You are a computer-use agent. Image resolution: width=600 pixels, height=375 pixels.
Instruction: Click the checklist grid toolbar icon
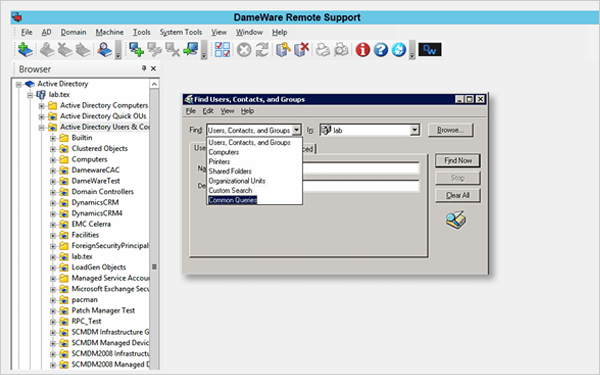tap(222, 50)
